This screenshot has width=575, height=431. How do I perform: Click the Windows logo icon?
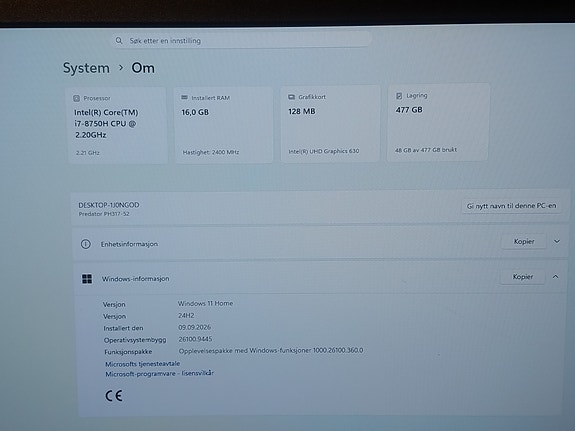[x=87, y=279]
